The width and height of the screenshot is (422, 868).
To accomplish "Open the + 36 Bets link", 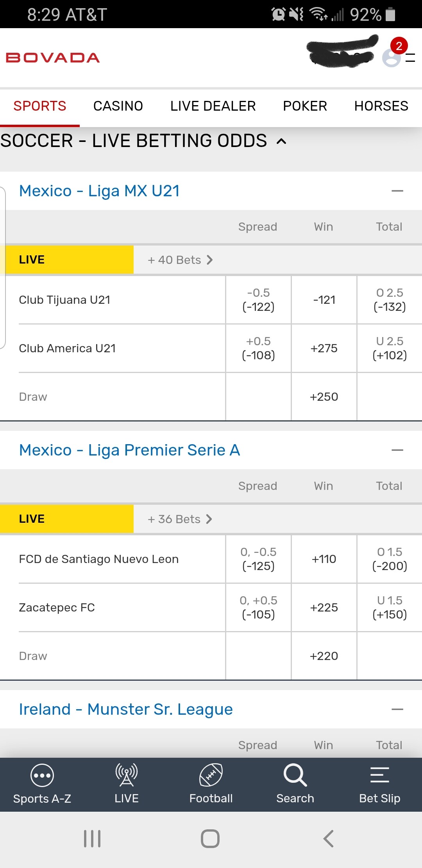I will pyautogui.click(x=180, y=519).
